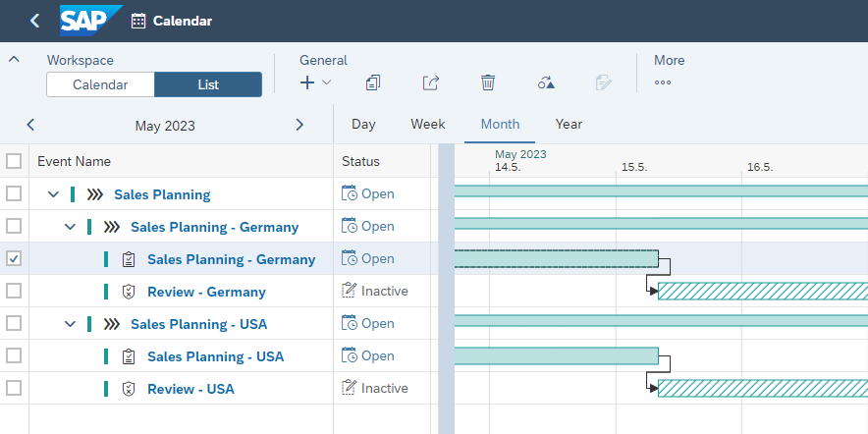Switch to the Year tab

[569, 124]
